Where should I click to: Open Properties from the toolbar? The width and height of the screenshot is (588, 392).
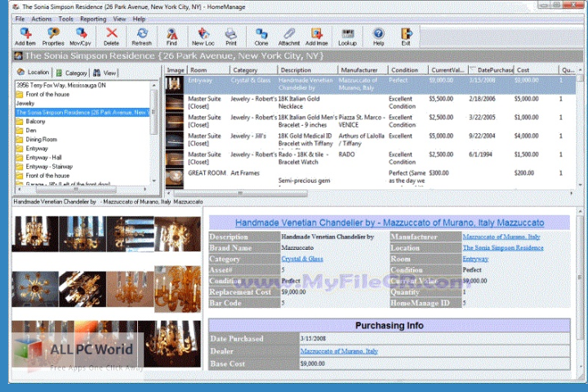(53, 37)
